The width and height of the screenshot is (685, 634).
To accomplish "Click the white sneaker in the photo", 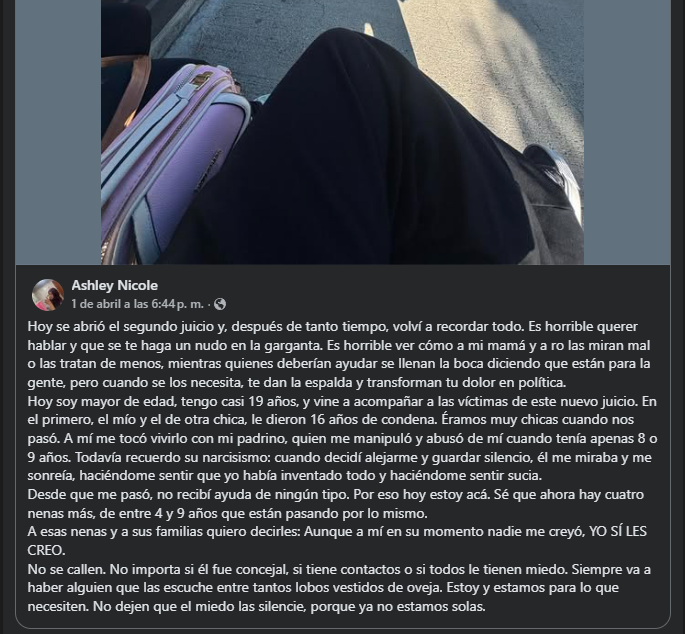I will [557, 175].
